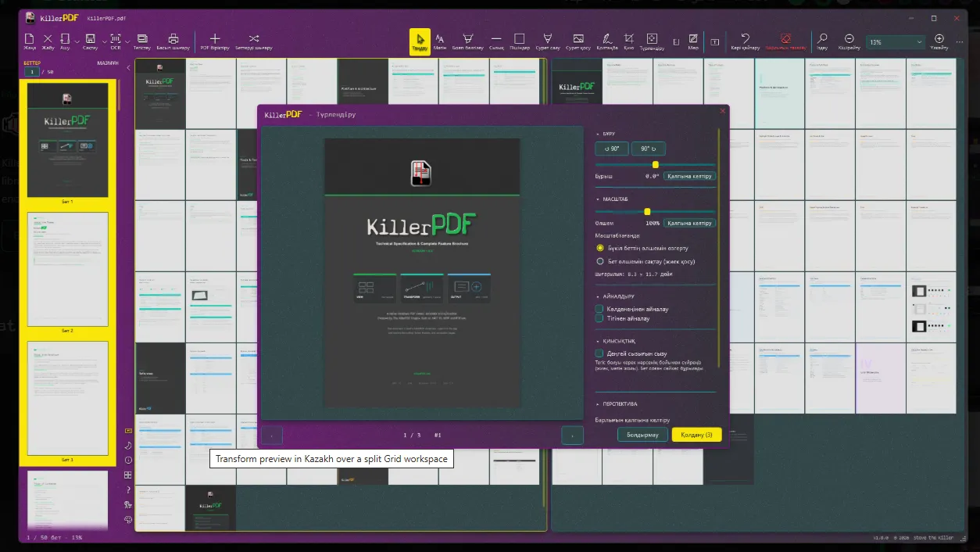The image size is (980, 552).
Task: Click the Open file (Ашу) icon
Action: tap(65, 38)
